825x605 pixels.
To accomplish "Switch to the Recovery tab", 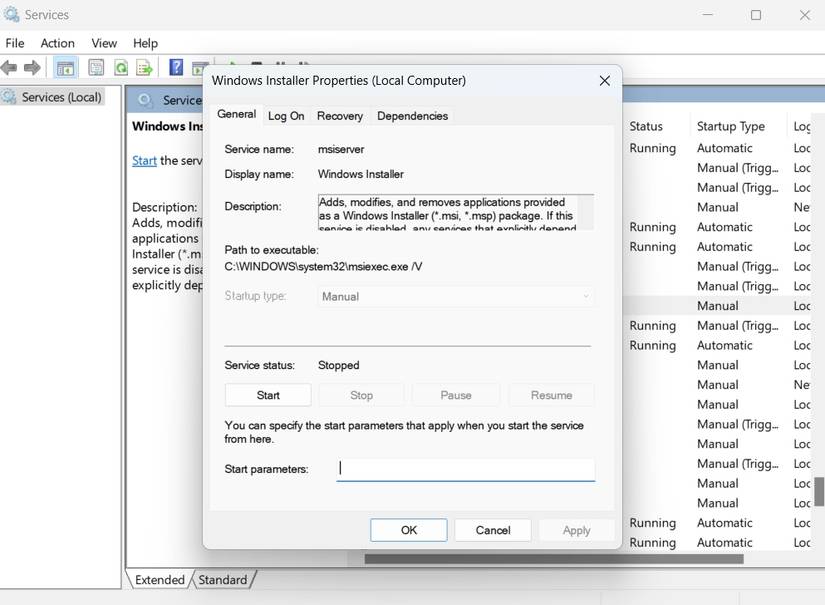I will 340,116.
